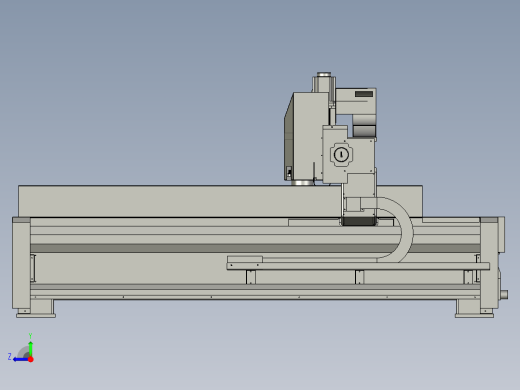Select the small round connector at right end
Image resolution: width=520 pixels, height=390 pixels.
(504, 295)
